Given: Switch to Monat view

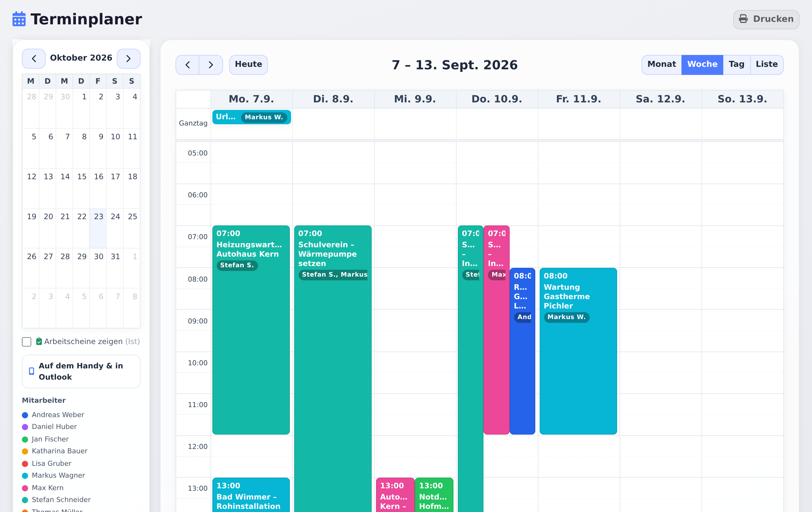Looking at the screenshot, I should (x=661, y=65).
